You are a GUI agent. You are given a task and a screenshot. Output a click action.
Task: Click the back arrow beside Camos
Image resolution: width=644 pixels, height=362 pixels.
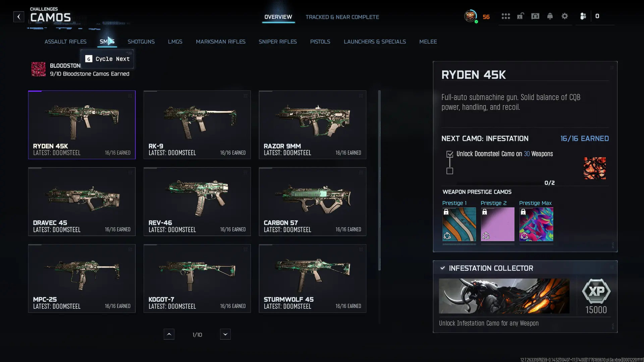coord(19,16)
